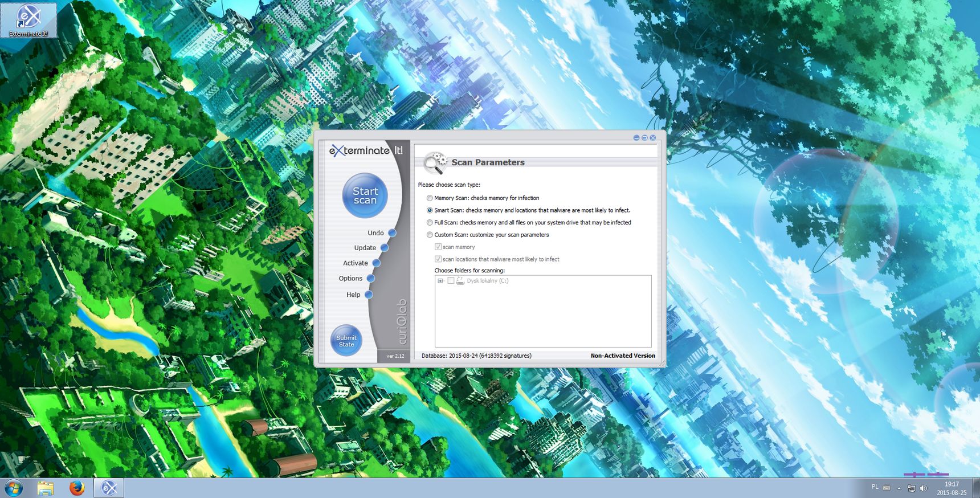Choose the Full Scan radio option
The height and width of the screenshot is (498, 980).
(430, 222)
